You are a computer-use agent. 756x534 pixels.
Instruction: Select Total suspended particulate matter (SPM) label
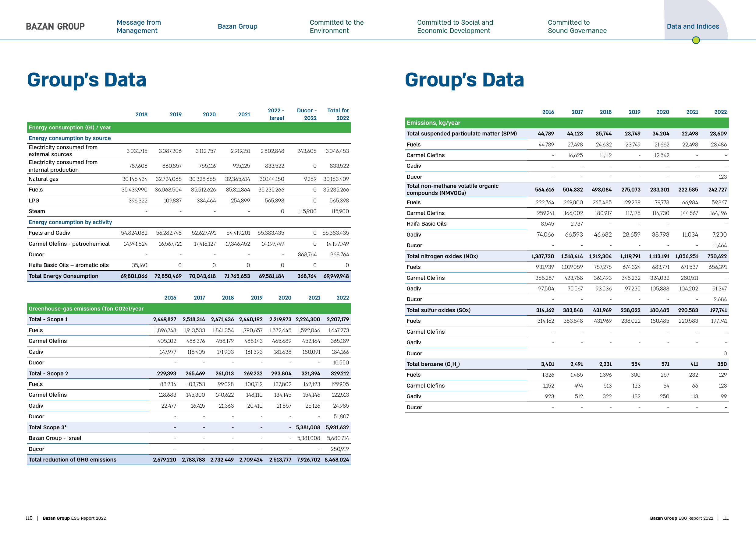coord(461,134)
